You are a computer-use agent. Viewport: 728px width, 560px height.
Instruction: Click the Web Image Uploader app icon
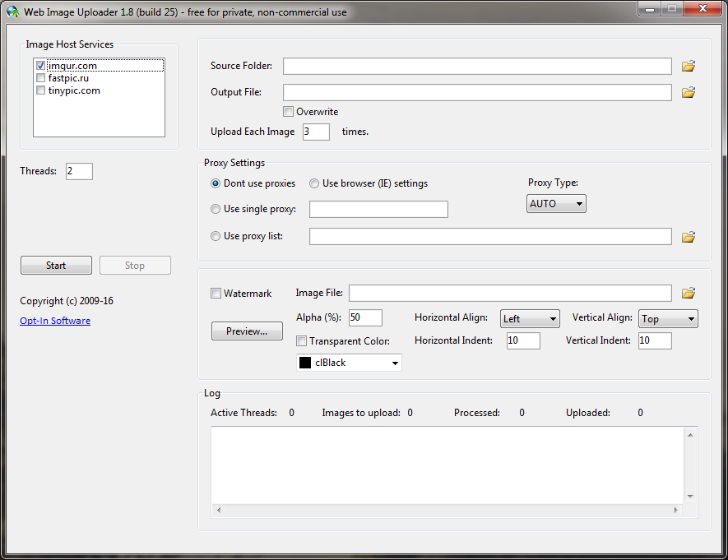(x=13, y=12)
